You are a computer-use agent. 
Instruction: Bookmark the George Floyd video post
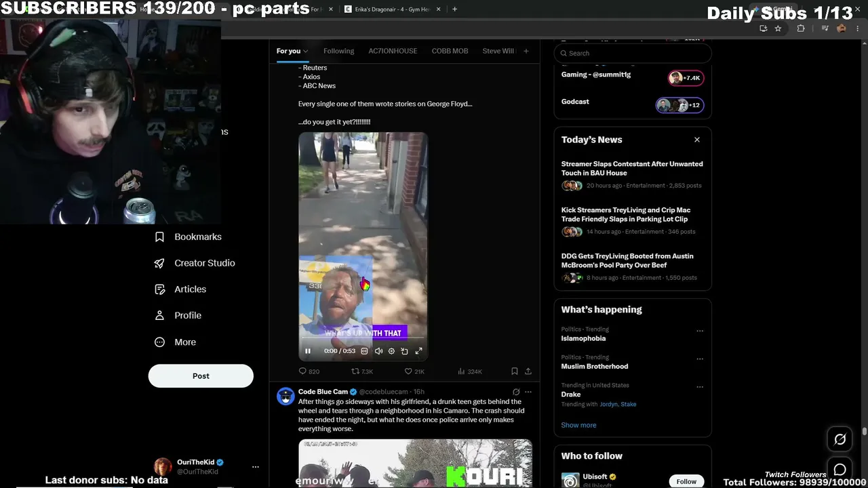coord(515,371)
